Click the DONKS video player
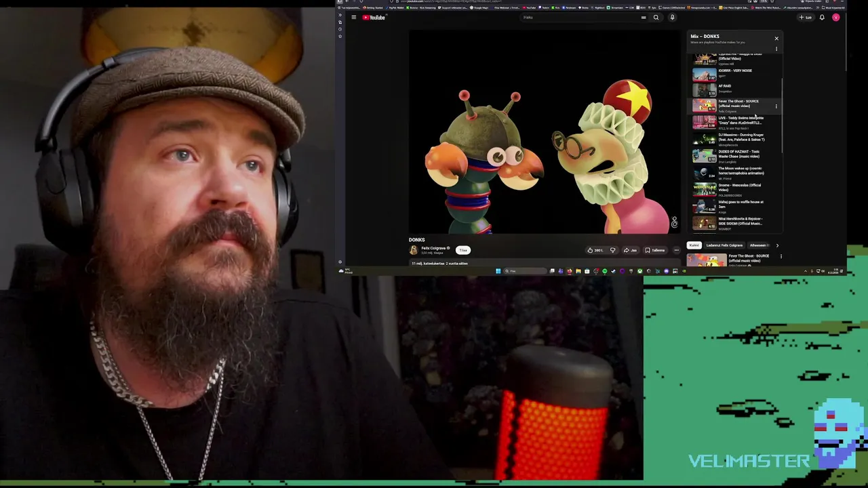This screenshot has height=488, width=868. point(545,132)
